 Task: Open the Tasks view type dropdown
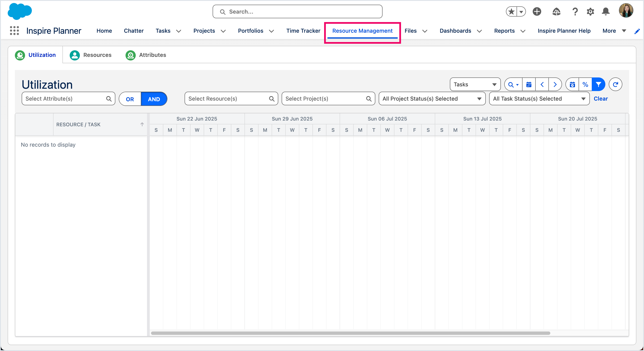475,84
